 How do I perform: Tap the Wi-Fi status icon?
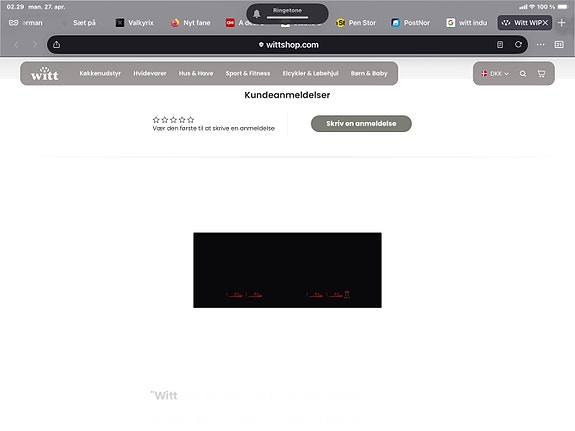point(532,7)
